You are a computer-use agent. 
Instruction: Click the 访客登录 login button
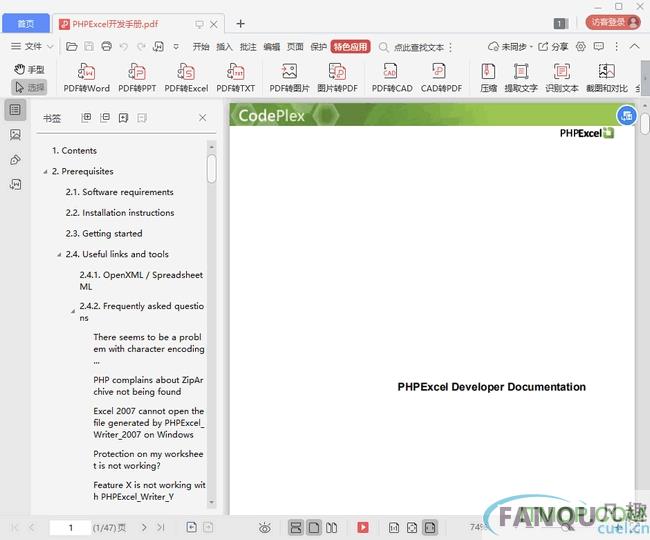[x=614, y=22]
